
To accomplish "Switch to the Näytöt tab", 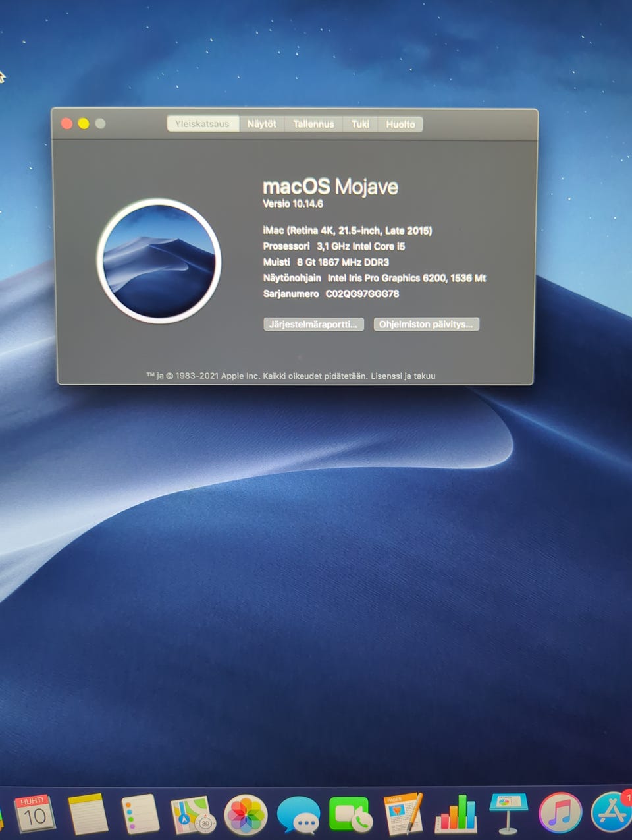I will tap(261, 124).
